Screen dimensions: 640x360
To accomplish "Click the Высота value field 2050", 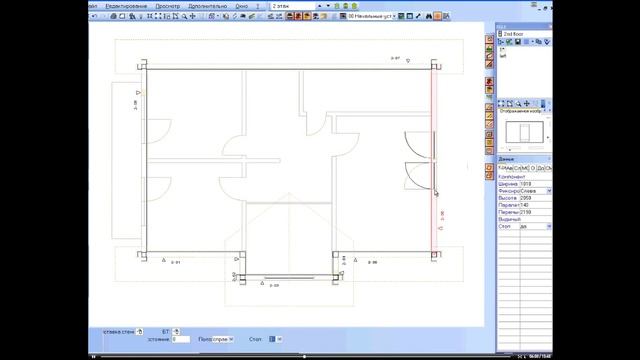I will (535, 198).
